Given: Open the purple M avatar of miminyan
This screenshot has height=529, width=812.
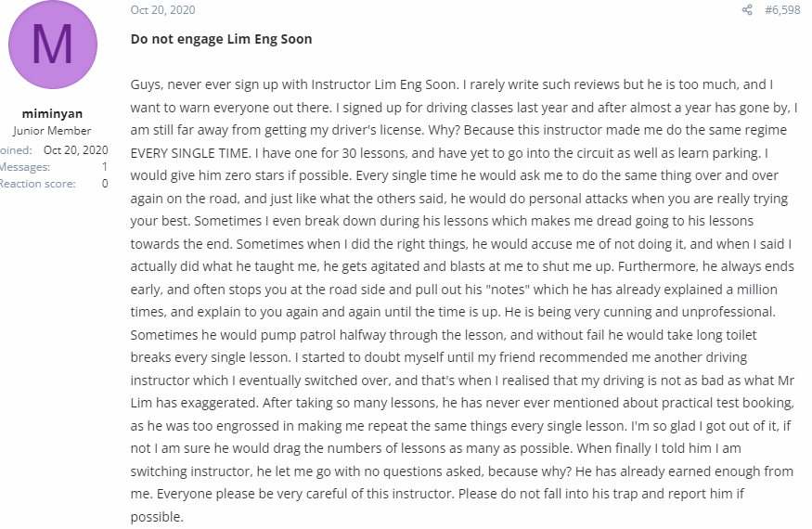Looking at the screenshot, I should point(53,45).
